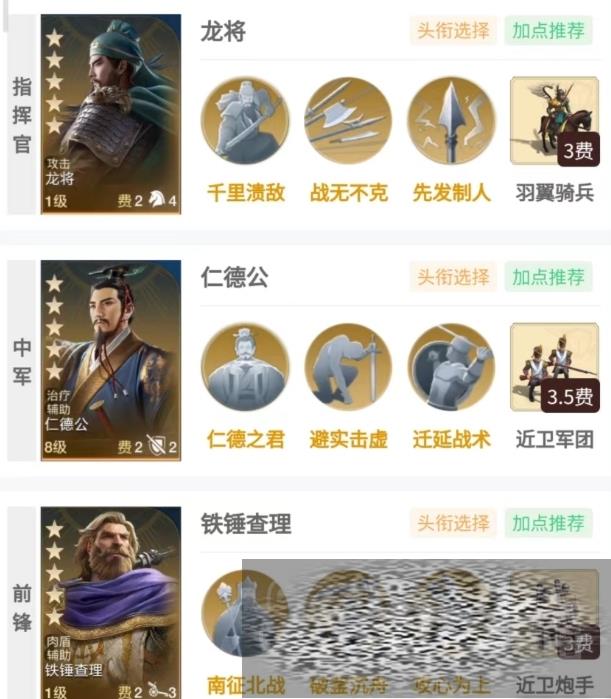Open 头衔选择 for 铁锤查理
Viewport: 611px width, 699px height.
pos(453,523)
